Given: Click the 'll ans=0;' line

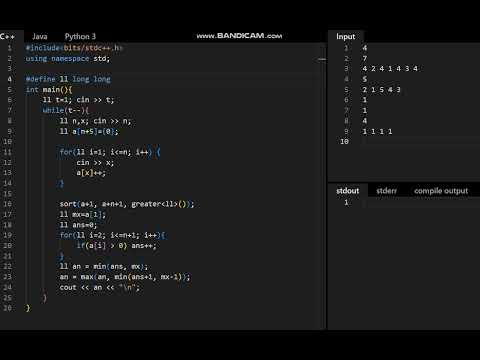Looking at the screenshot, I should 78,225.
